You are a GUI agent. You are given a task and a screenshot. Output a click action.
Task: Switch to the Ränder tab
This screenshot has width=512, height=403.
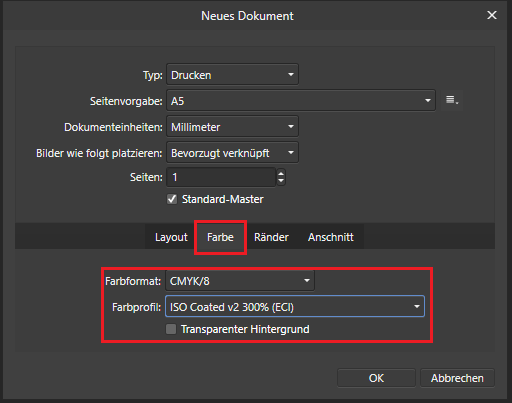(x=271, y=237)
